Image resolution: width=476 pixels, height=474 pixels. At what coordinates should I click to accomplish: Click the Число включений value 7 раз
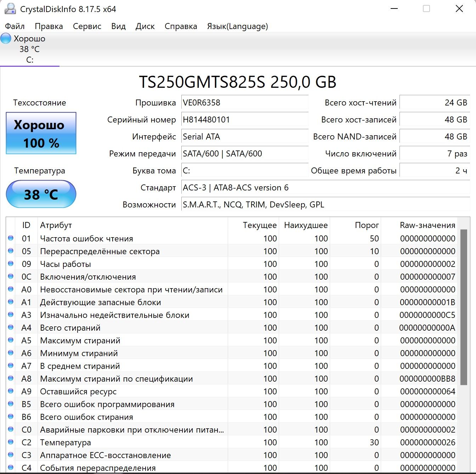click(x=435, y=154)
